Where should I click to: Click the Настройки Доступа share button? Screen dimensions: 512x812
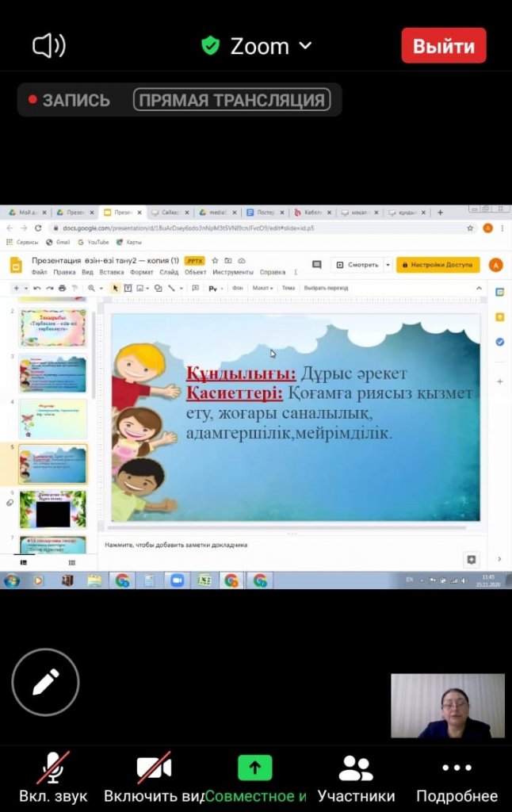(437, 265)
